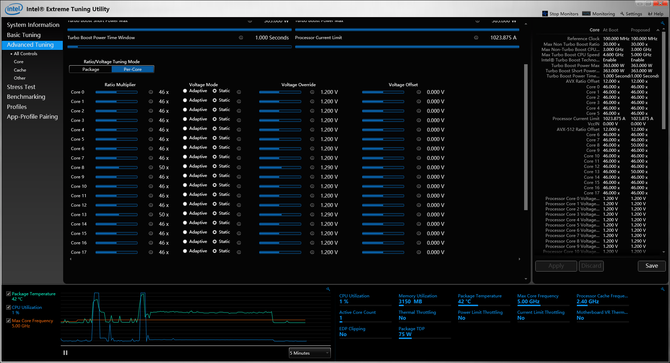Switch tuning mode to Per-Core

[133, 69]
